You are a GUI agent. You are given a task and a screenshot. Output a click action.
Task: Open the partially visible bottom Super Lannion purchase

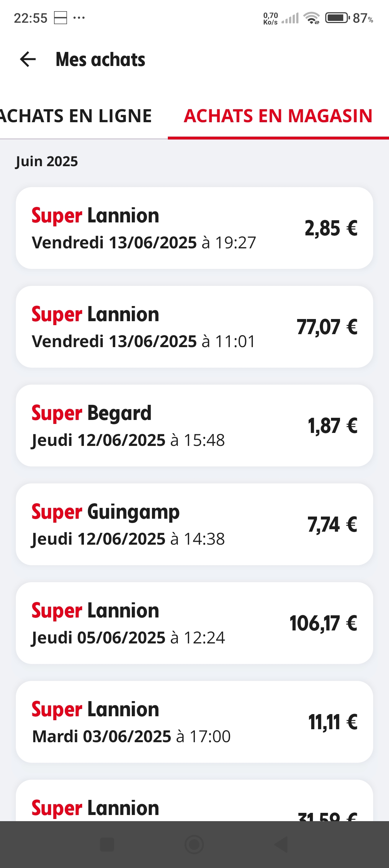(x=194, y=805)
